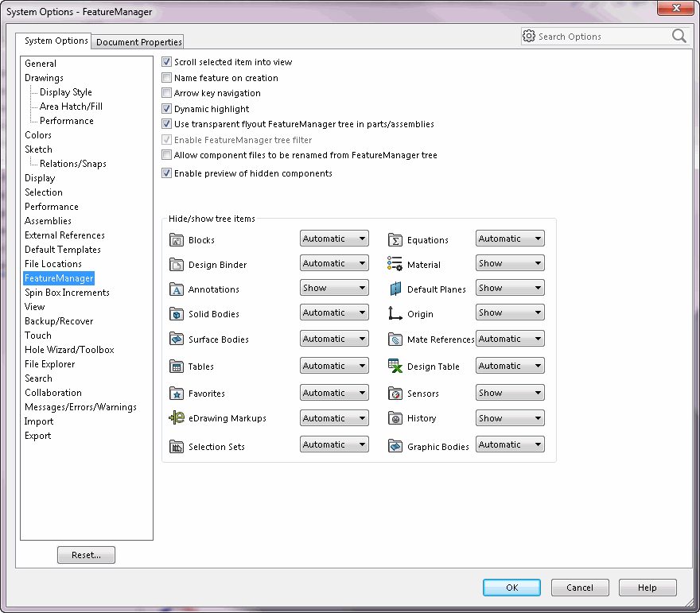The image size is (700, 613).
Task: Click the Cancel button
Action: coord(580,588)
